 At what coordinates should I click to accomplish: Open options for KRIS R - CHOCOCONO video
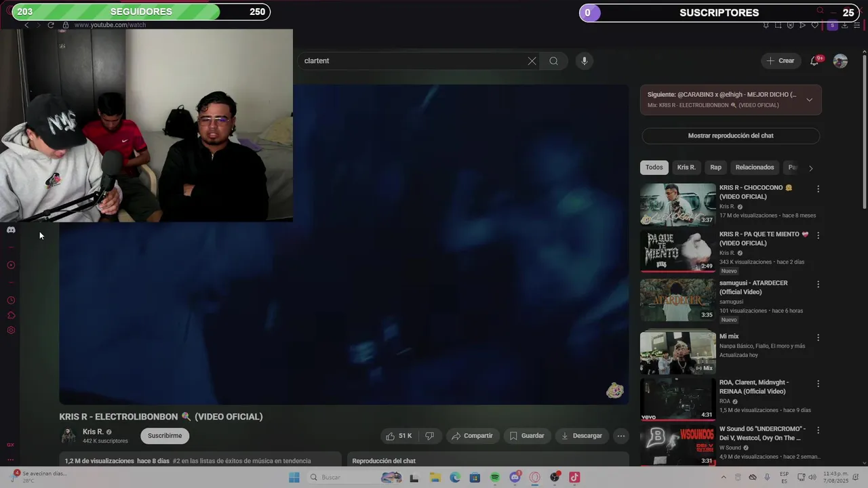coord(818,189)
